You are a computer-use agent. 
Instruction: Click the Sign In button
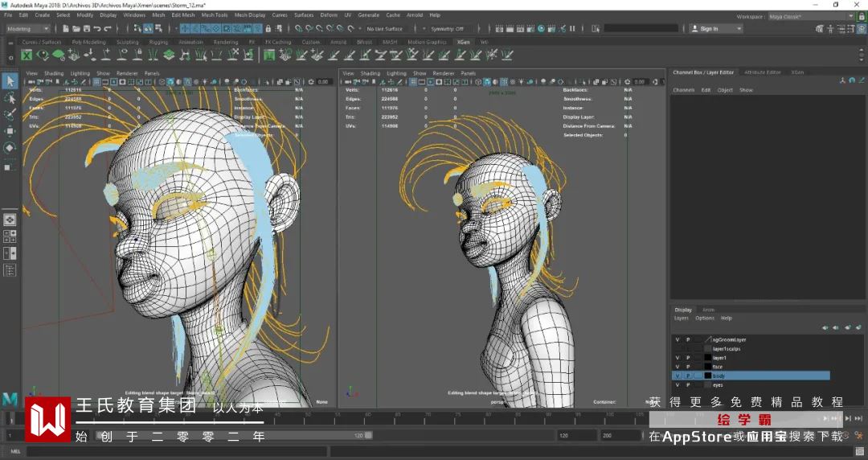[x=708, y=29]
